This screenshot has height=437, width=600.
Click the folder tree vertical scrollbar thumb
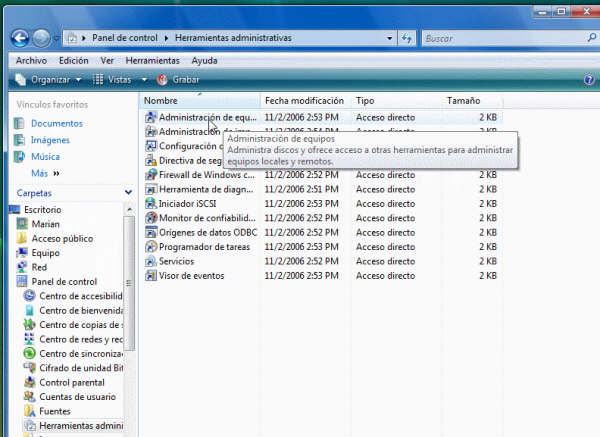point(129,283)
